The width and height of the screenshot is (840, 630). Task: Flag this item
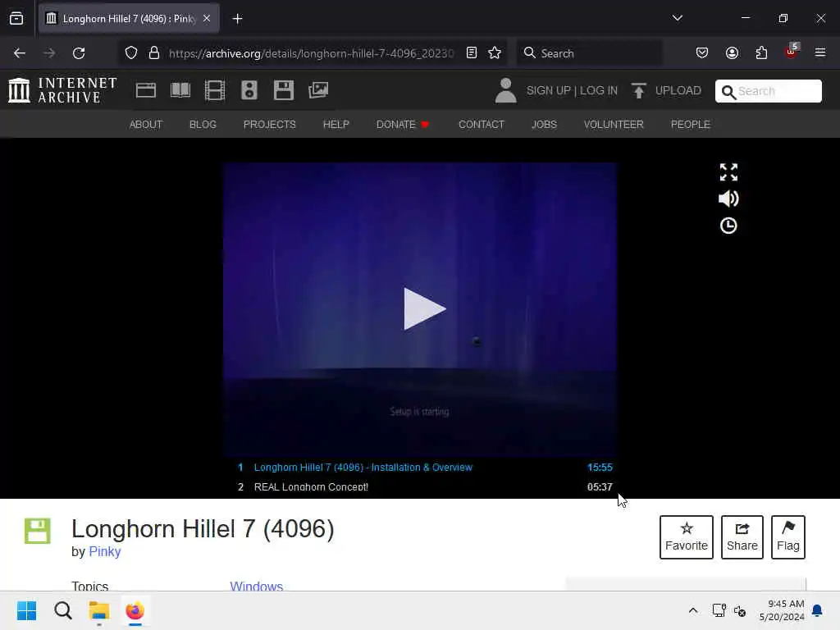(788, 536)
